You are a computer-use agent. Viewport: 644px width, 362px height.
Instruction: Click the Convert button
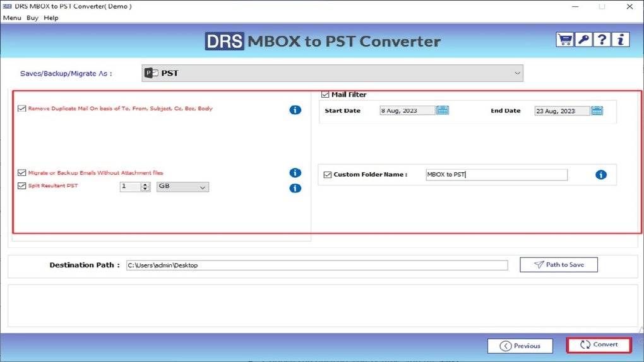(x=599, y=345)
